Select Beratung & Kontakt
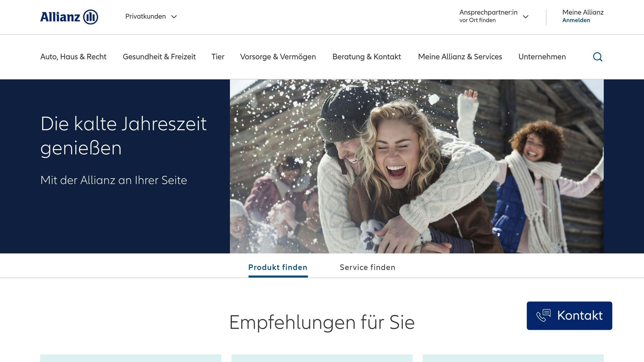 point(367,57)
